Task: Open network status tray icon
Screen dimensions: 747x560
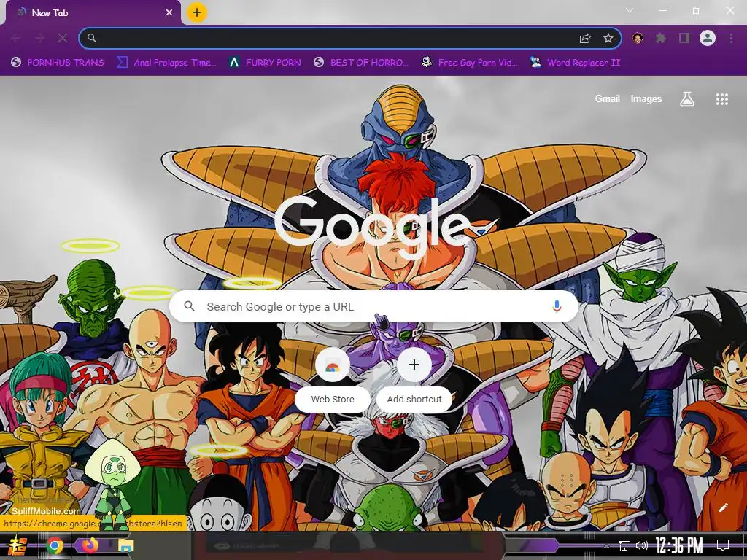Action: tap(624, 545)
